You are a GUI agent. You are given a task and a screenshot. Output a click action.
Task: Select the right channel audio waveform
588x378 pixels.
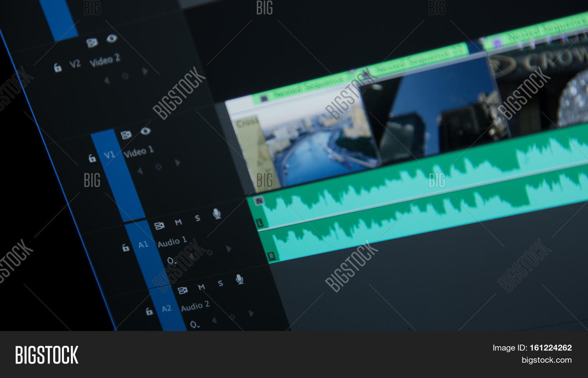pyautogui.click(x=427, y=214)
